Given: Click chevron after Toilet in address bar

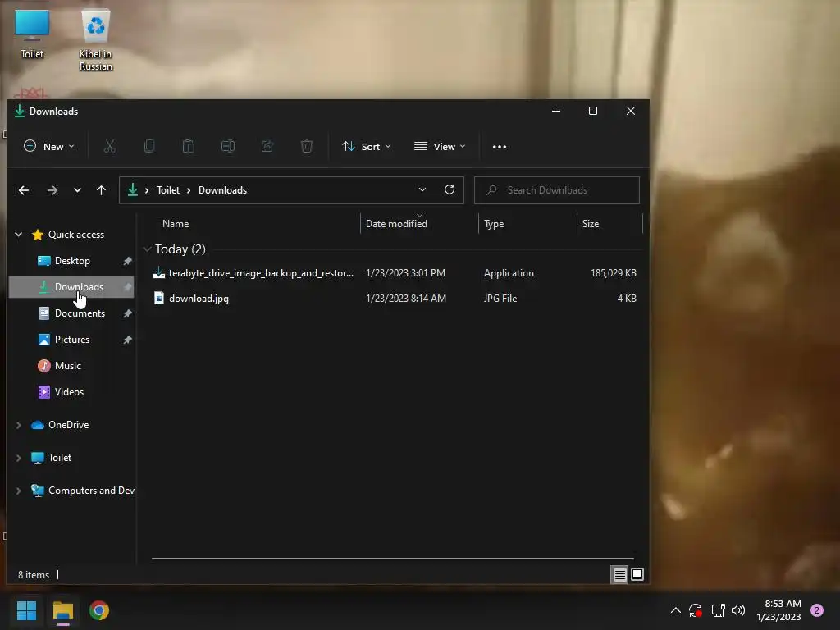Looking at the screenshot, I should (x=189, y=190).
